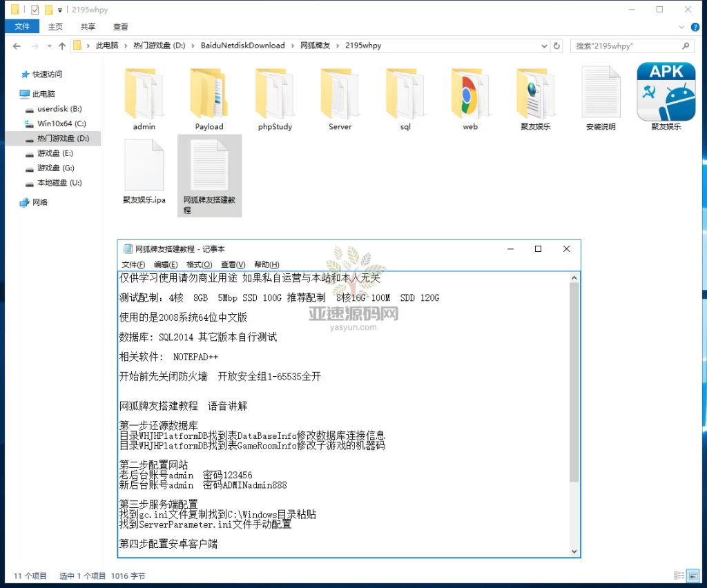
Task: Go up one folder level with up arrow
Action: [62, 46]
